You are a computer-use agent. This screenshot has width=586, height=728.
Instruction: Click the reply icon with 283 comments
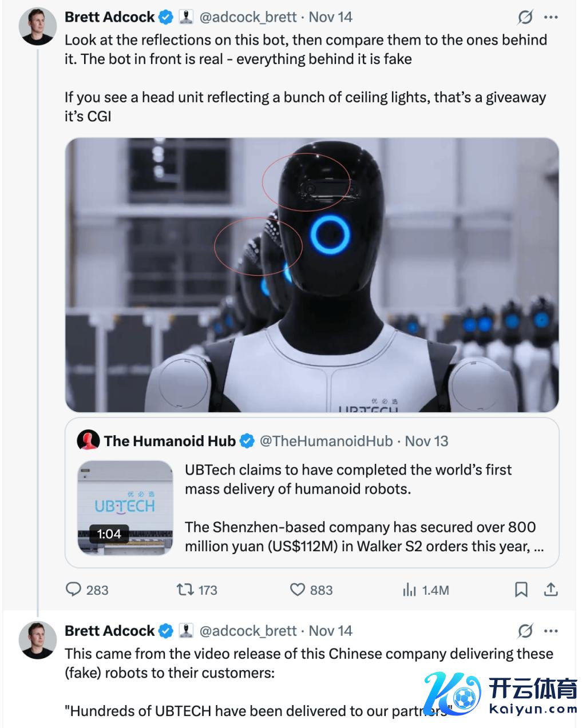click(74, 589)
